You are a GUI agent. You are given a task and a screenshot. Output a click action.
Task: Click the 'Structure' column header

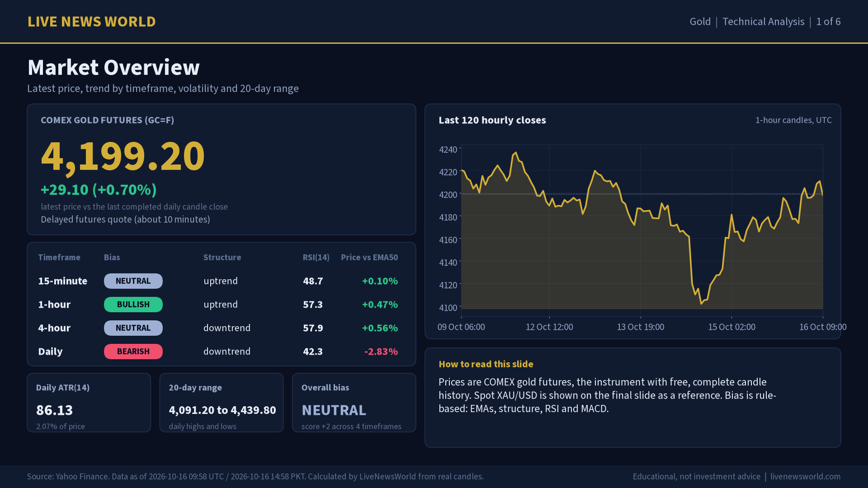(x=222, y=258)
